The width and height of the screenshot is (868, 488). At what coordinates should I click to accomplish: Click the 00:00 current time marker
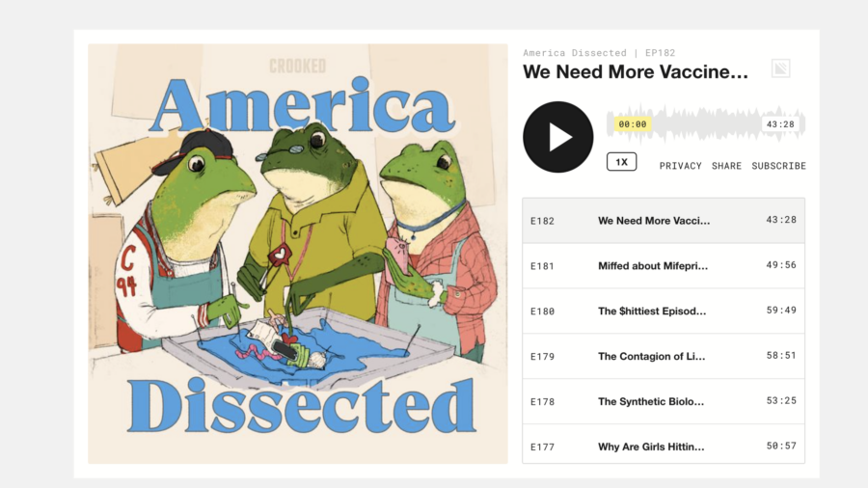[x=632, y=124]
